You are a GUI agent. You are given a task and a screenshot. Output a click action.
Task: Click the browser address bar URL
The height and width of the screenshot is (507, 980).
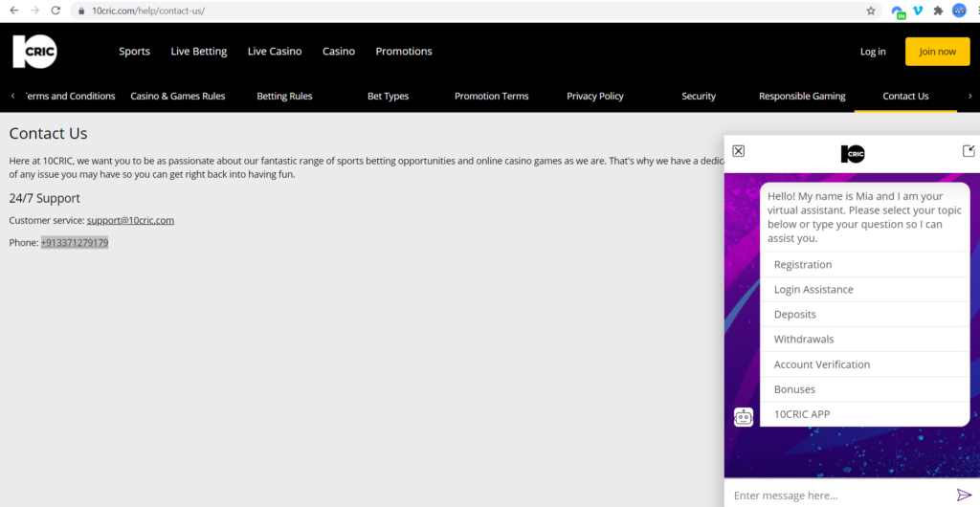[148, 11]
